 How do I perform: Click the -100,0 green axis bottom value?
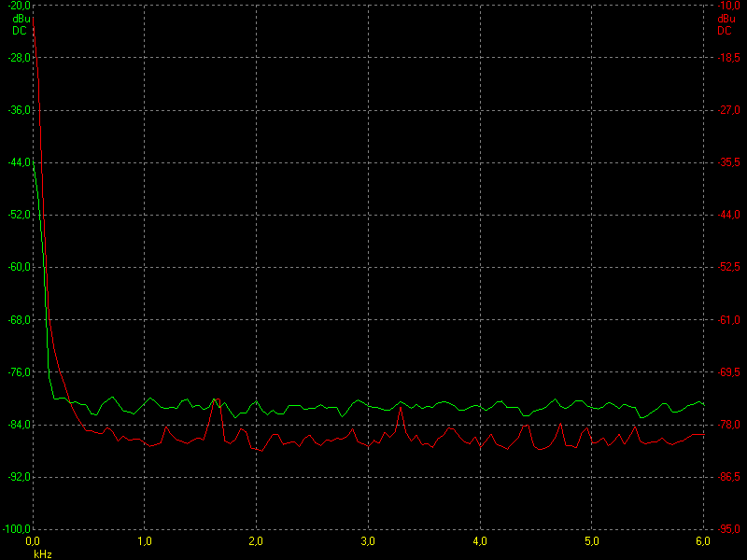click(17, 529)
